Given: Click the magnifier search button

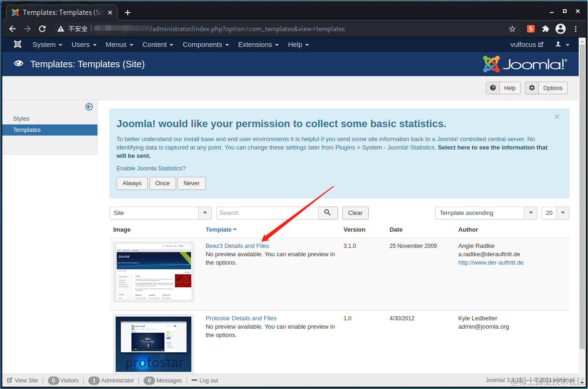Looking at the screenshot, I should tap(328, 213).
